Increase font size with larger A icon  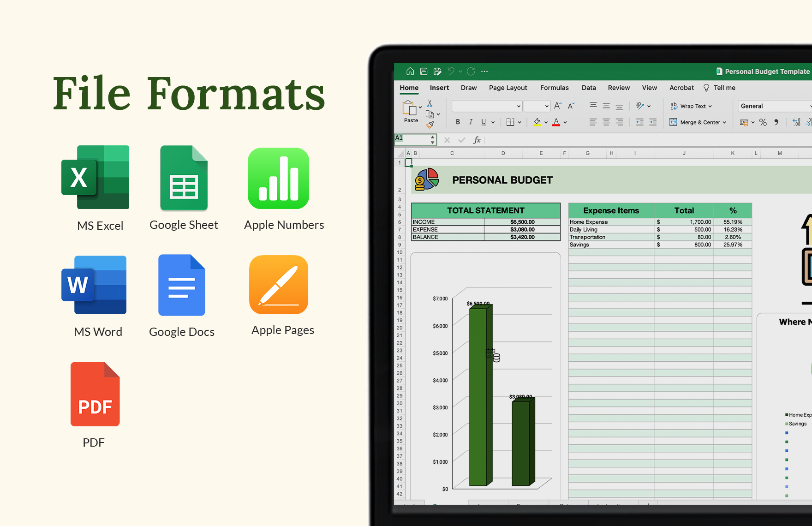(x=558, y=106)
